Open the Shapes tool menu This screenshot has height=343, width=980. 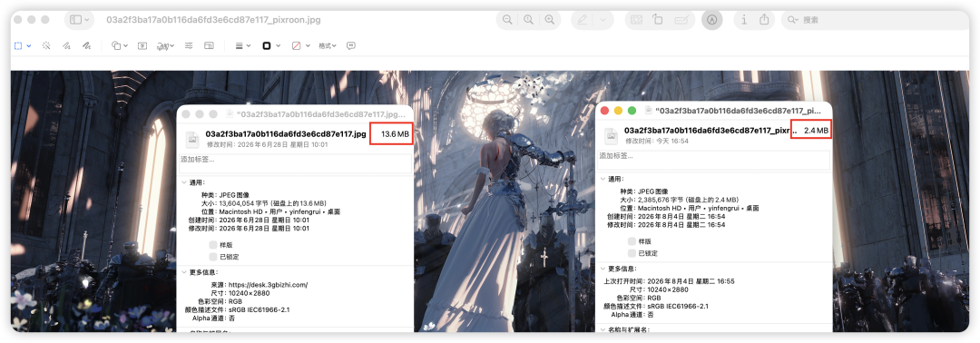[119, 45]
